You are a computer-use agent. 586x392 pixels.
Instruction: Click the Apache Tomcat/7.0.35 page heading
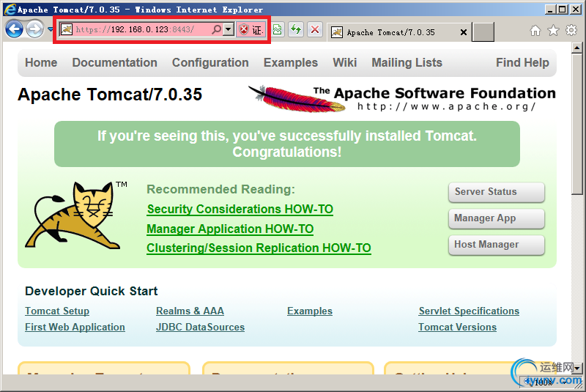coord(110,95)
